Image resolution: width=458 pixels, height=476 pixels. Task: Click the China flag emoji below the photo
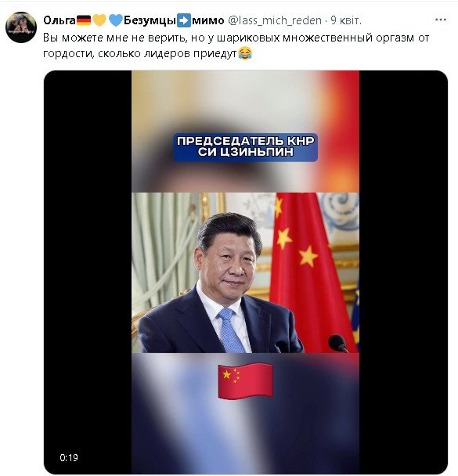246,381
